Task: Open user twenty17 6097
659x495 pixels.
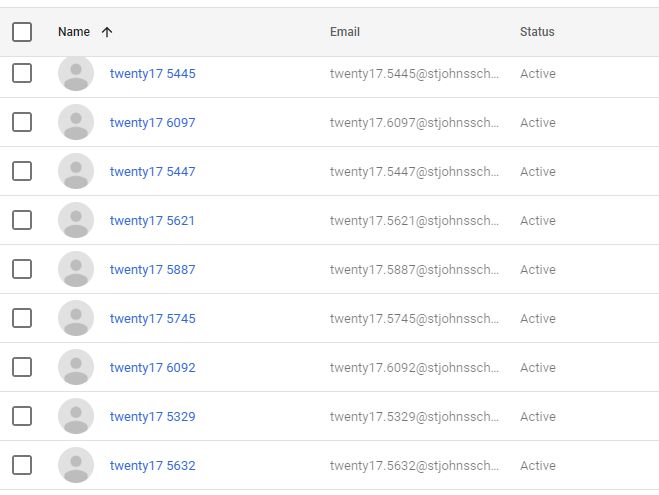Action: [153, 123]
